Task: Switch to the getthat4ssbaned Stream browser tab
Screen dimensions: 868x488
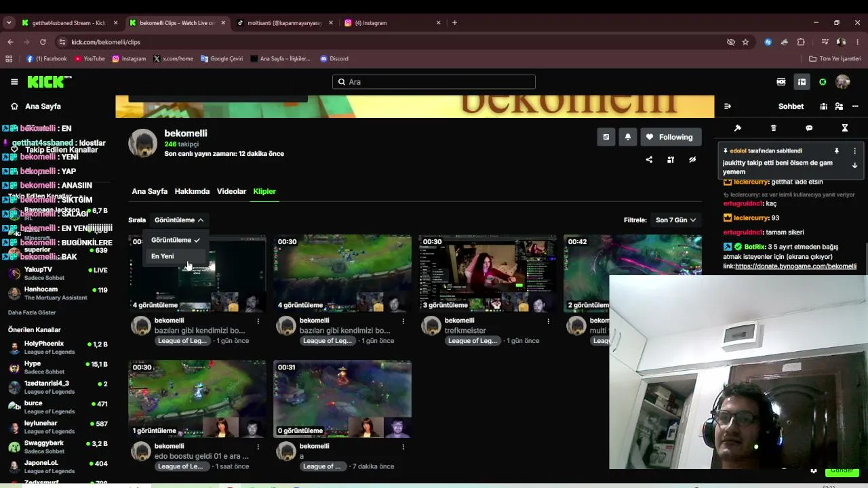Action: [x=70, y=22]
